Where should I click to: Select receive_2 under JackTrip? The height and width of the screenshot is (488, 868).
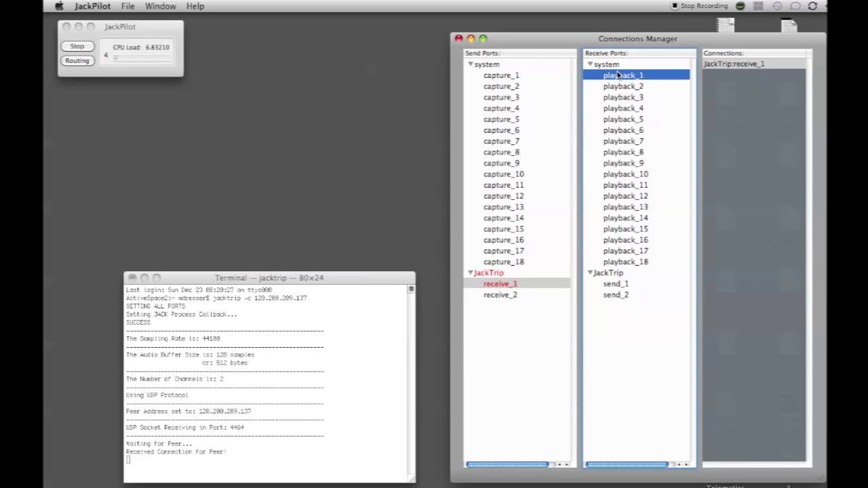500,295
